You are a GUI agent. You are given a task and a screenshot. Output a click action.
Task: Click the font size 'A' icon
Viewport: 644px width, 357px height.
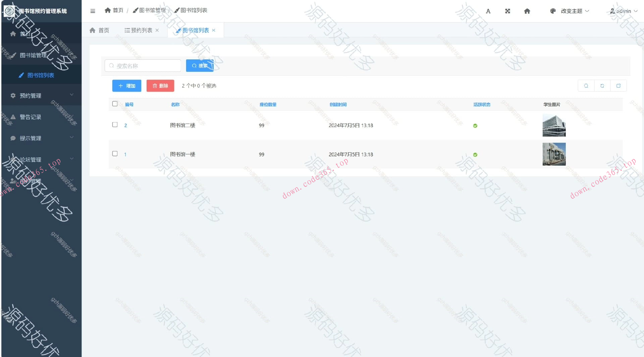[x=488, y=11]
